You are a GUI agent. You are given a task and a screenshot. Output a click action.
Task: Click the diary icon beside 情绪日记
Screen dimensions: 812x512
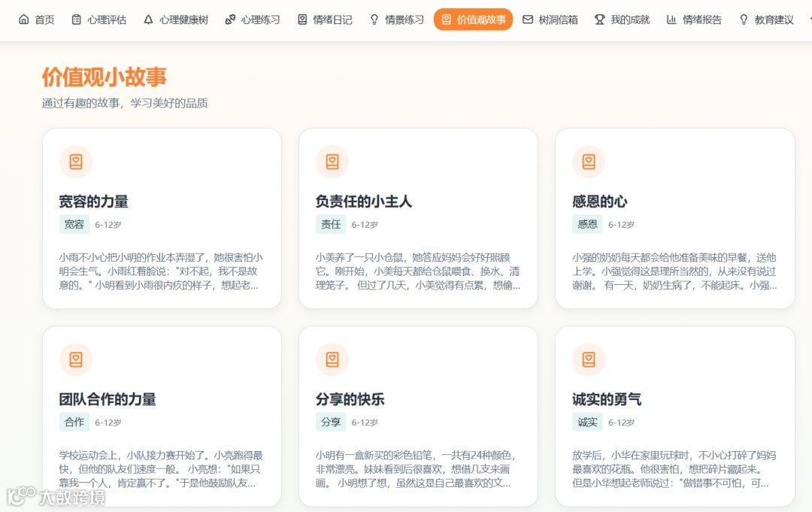[302, 20]
